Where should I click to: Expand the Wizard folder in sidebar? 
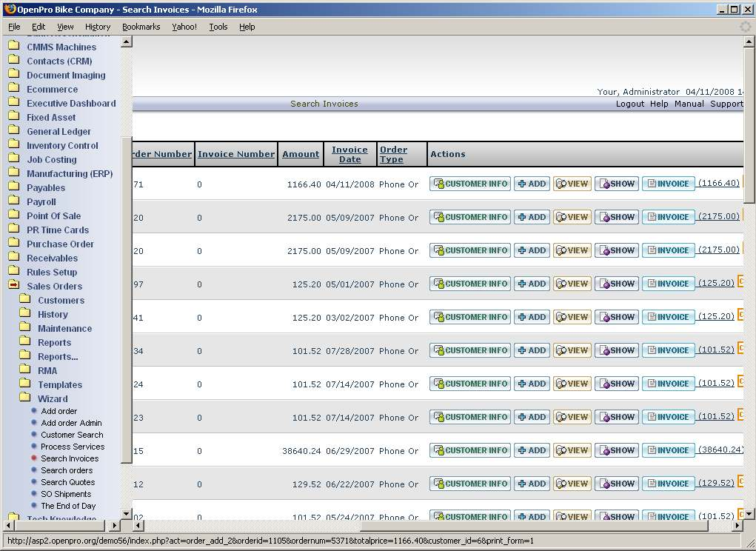(x=25, y=398)
